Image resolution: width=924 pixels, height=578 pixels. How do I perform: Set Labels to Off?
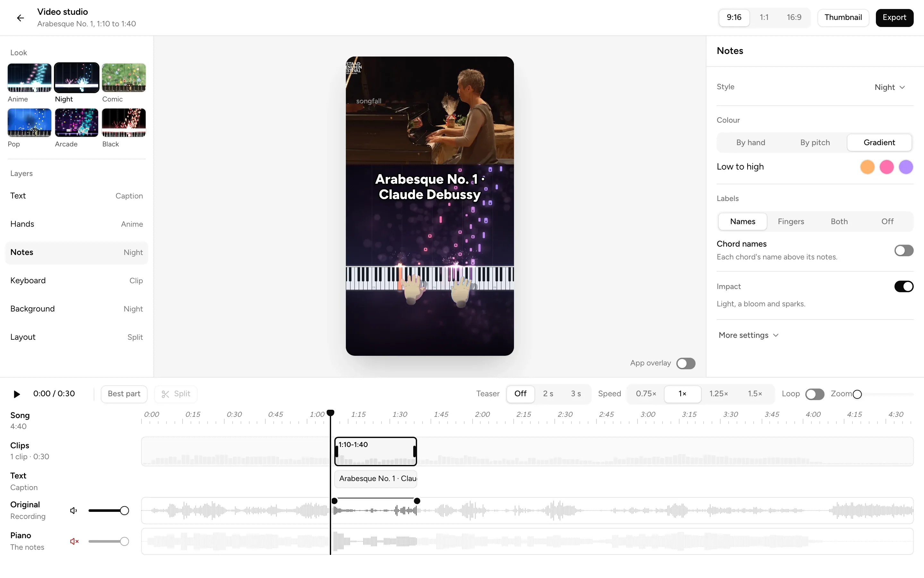click(x=887, y=222)
